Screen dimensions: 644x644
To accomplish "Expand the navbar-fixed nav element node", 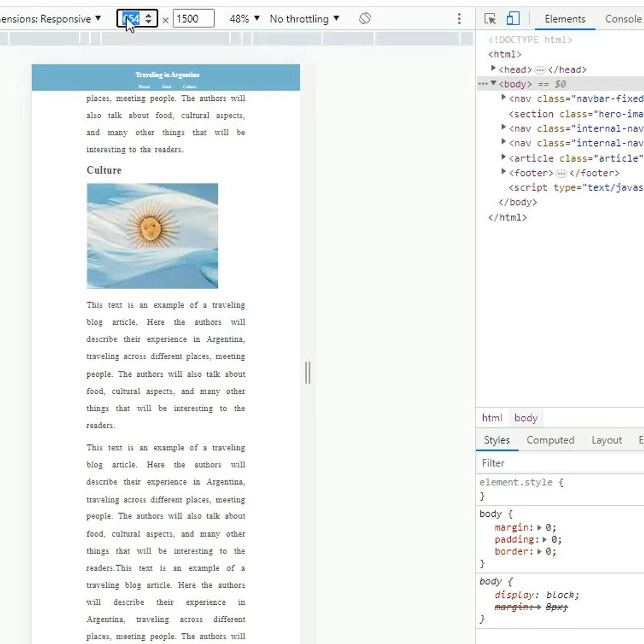I will click(x=503, y=97).
